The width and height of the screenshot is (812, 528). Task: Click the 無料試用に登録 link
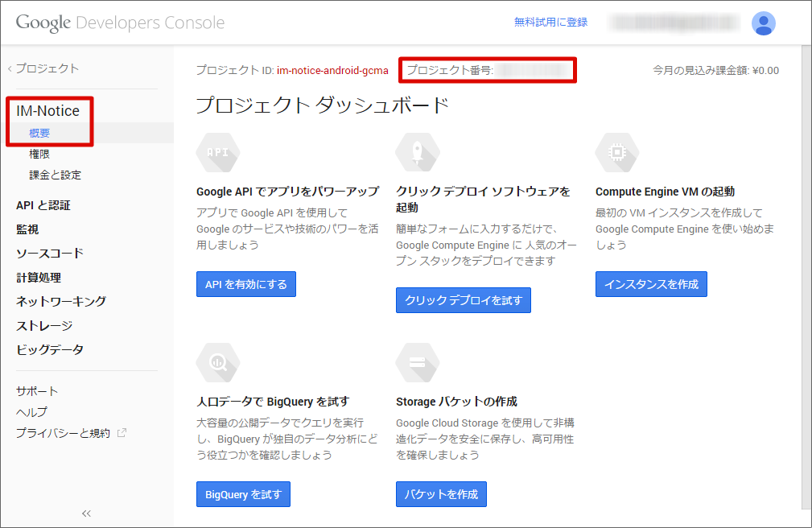[x=550, y=23]
